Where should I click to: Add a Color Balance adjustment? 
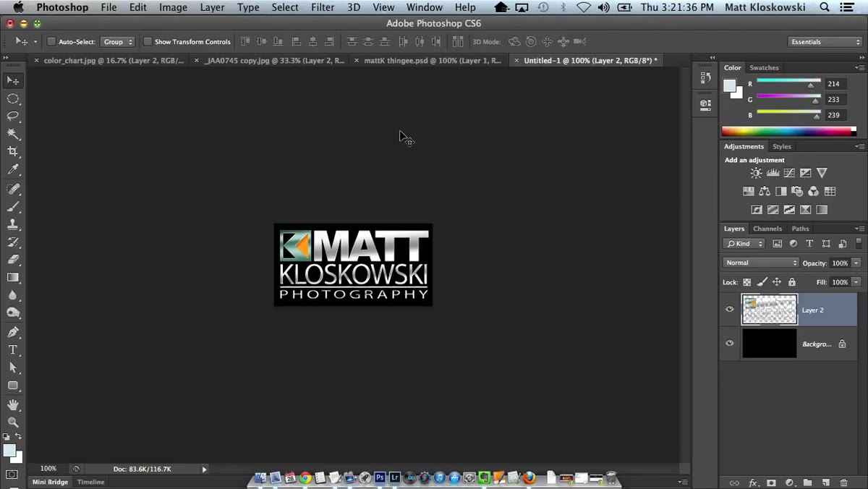pos(765,192)
